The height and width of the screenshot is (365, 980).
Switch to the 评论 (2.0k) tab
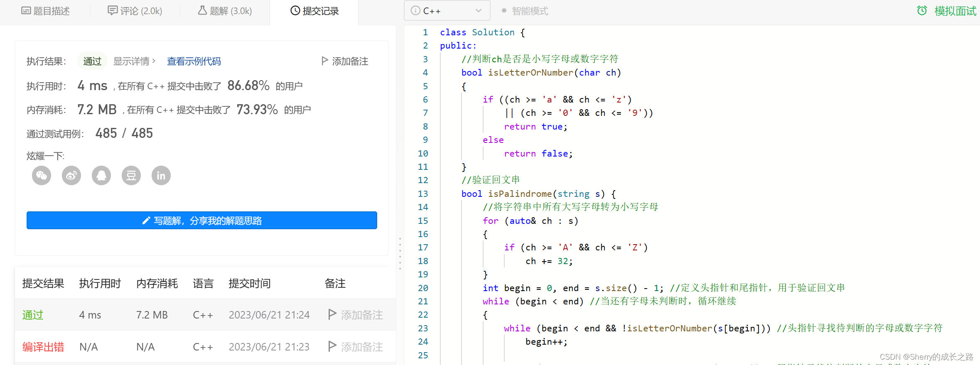135,11
